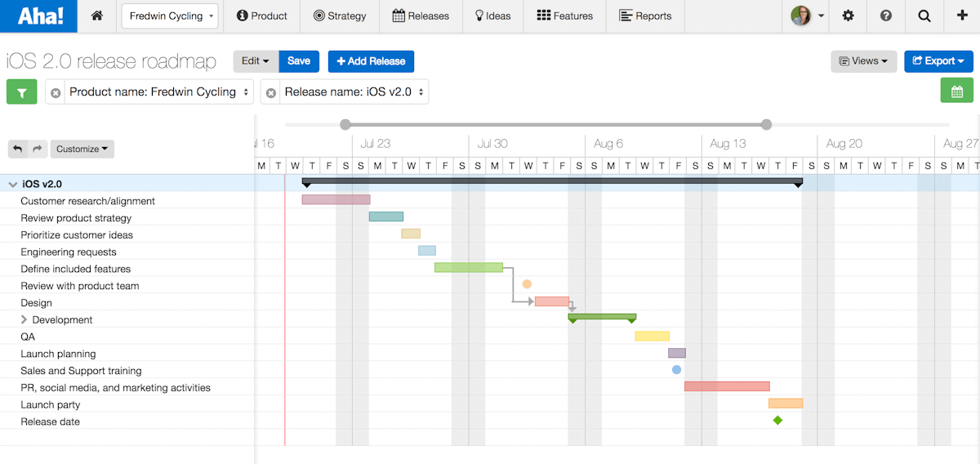Open the Releases menu
Image resolution: width=980 pixels, height=464 pixels.
pyautogui.click(x=421, y=16)
